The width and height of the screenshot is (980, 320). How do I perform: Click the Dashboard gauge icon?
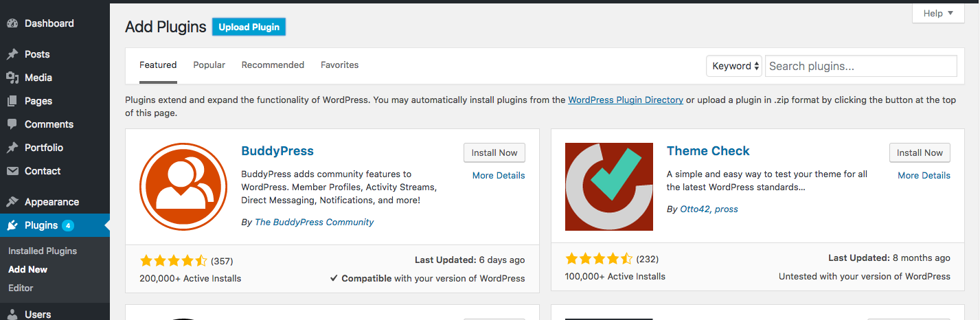click(x=12, y=23)
